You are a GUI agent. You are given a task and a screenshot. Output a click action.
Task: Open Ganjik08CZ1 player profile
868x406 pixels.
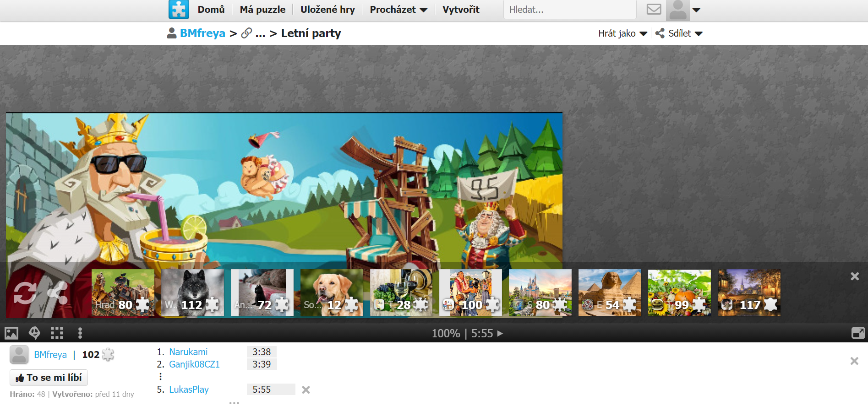[x=195, y=364]
